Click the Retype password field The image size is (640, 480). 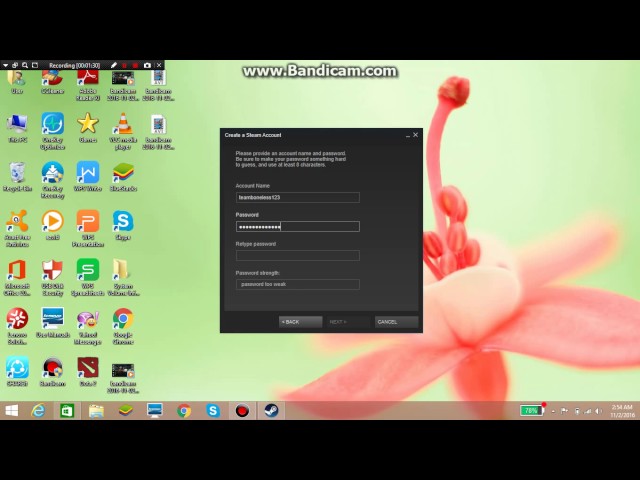pyautogui.click(x=298, y=256)
